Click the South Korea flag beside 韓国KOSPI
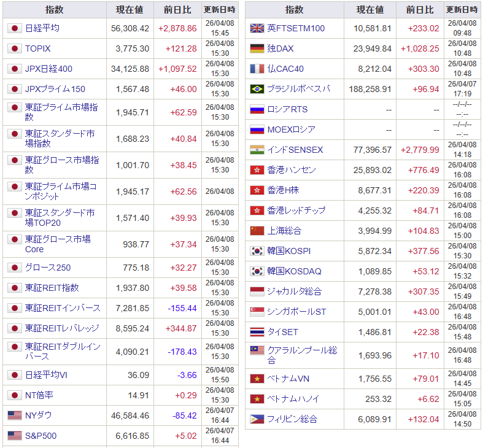The width and height of the screenshot is (483, 448). point(257,251)
